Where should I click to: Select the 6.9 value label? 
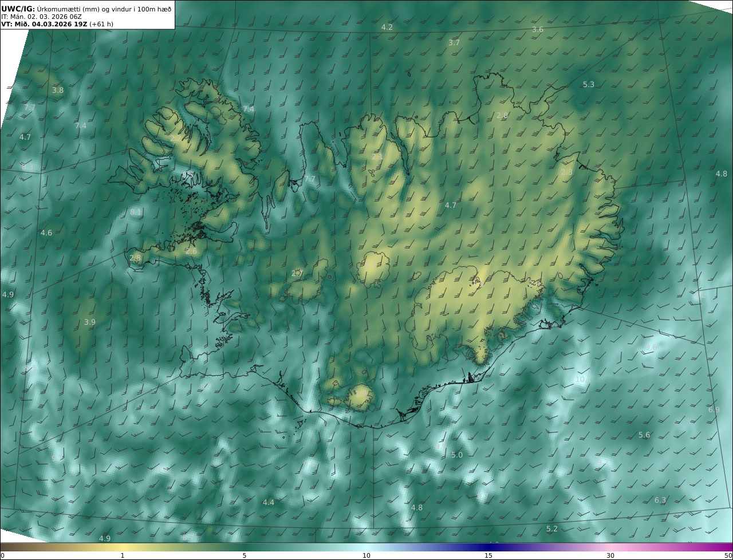[714, 410]
